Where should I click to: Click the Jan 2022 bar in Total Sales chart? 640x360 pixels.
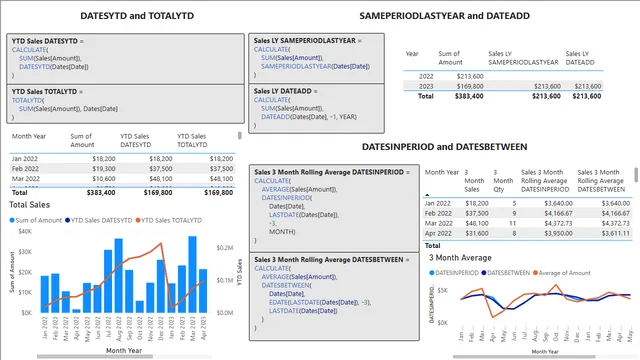tap(44, 294)
